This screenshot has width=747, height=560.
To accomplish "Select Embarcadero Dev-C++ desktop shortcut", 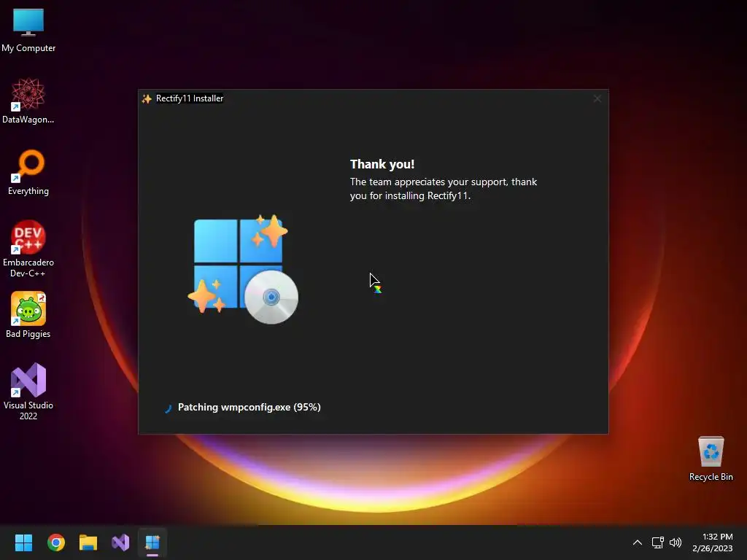I will coord(28,249).
